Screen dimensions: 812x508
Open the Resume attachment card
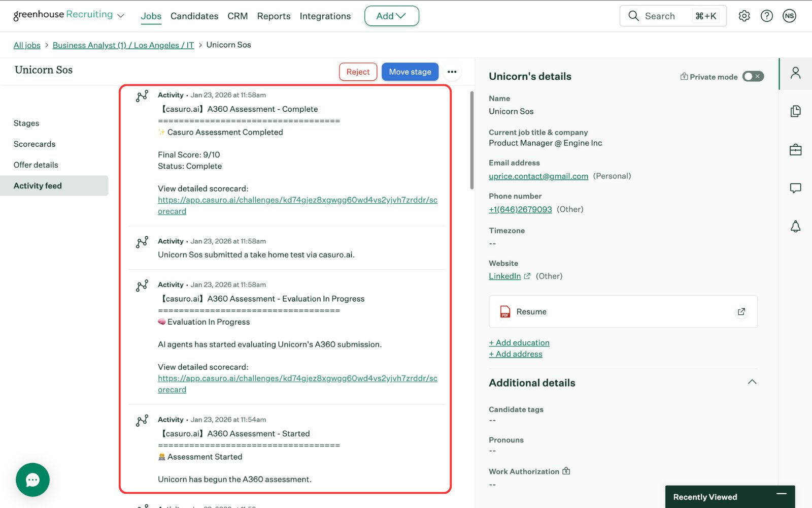pos(623,311)
